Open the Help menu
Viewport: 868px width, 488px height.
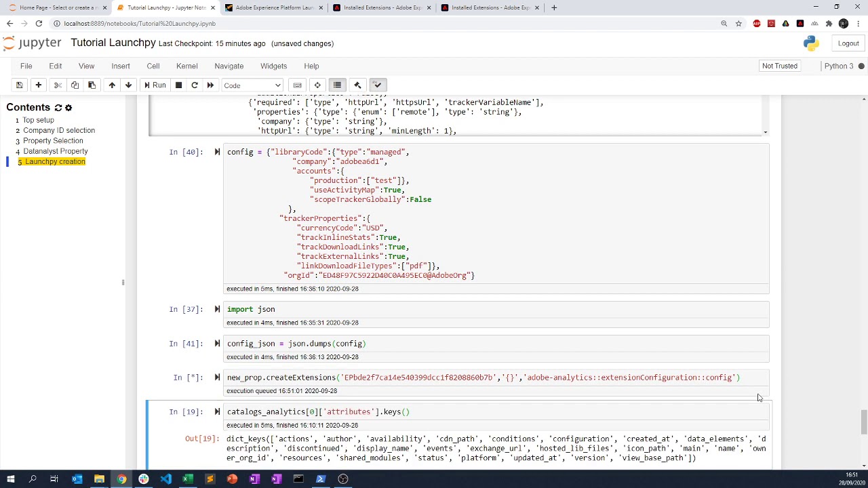point(311,66)
